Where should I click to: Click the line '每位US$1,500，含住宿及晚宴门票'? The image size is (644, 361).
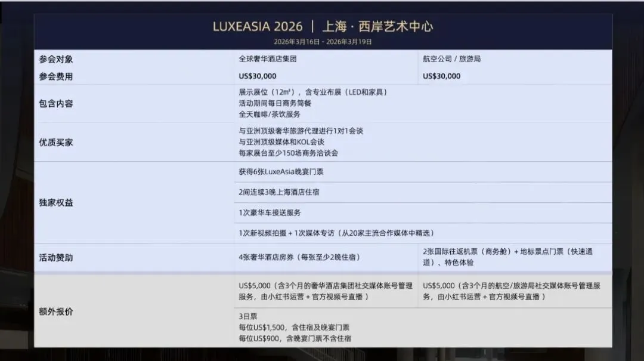click(294, 328)
